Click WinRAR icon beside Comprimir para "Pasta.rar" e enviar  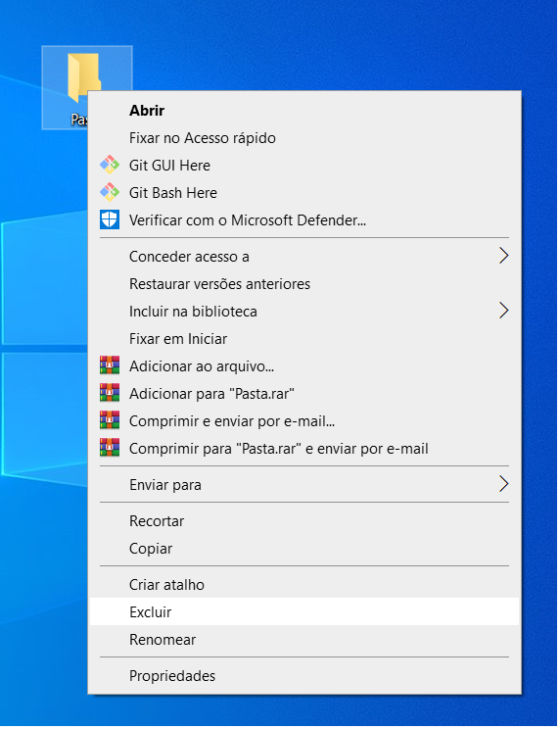pos(110,448)
